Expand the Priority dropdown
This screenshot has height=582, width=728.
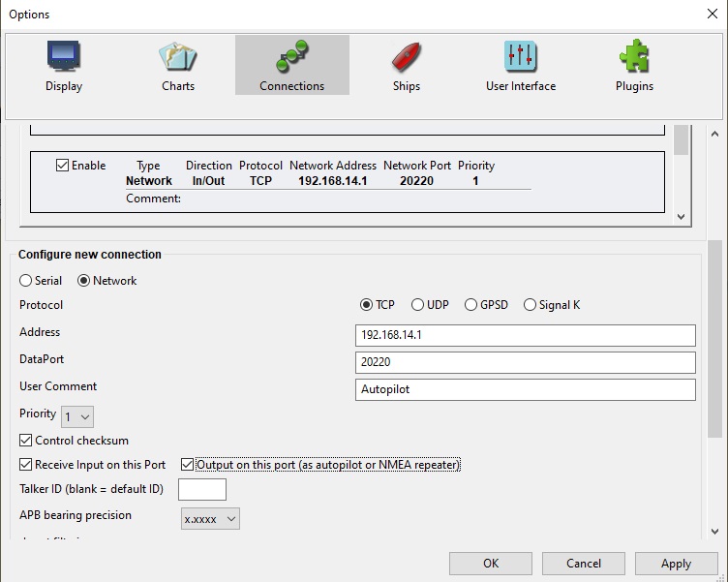(x=77, y=417)
